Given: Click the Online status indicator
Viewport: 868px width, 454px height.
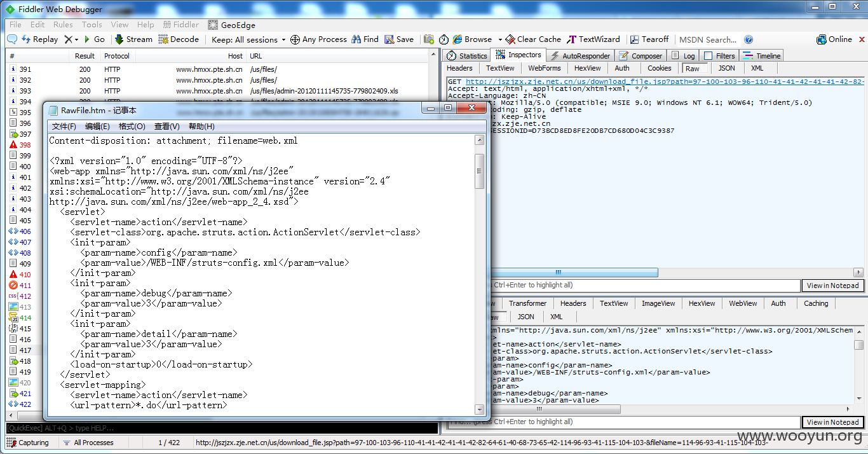Looking at the screenshot, I should [x=834, y=39].
